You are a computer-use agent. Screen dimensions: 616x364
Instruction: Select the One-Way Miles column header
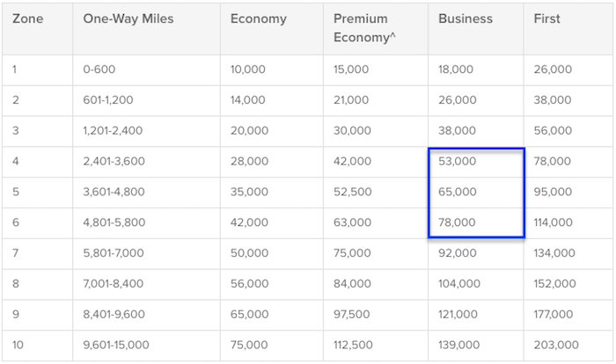point(128,18)
